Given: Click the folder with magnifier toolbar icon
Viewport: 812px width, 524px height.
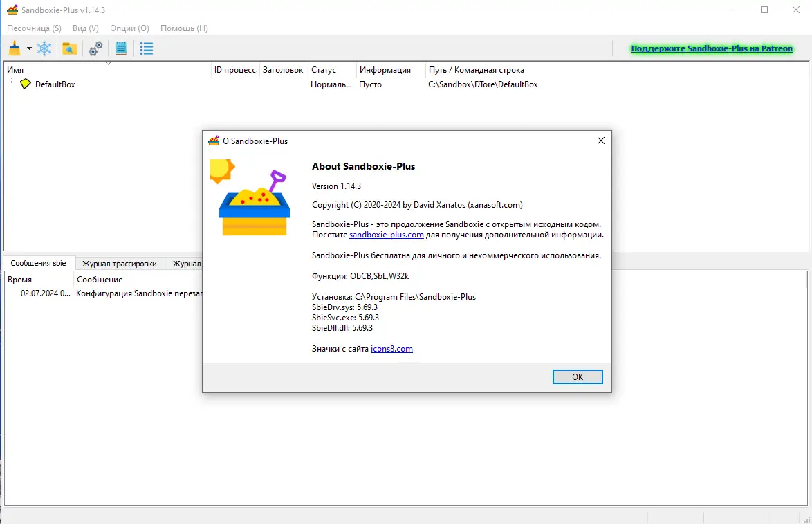Looking at the screenshot, I should pyautogui.click(x=69, y=48).
